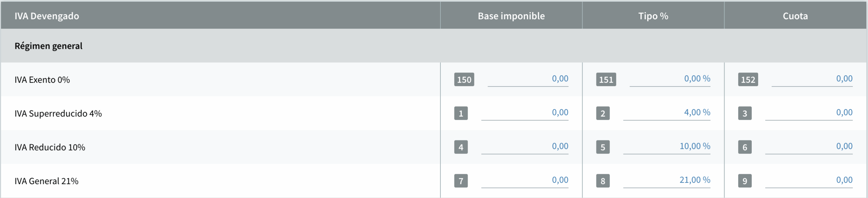Edit base imponible for IVA Superreducido 4%

pos(525,113)
